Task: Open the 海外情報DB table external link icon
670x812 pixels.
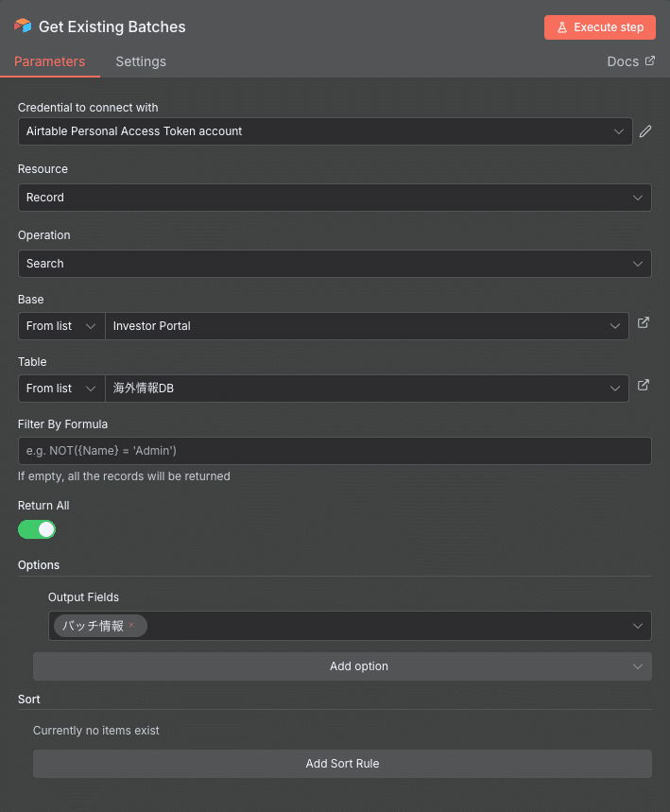Action: [x=644, y=386]
